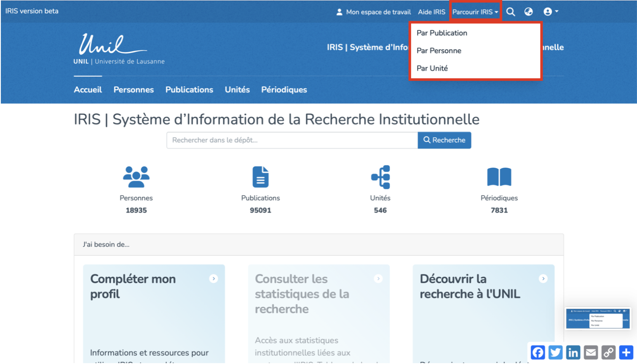
Task: Share the page via Facebook icon
Action: [x=538, y=352]
